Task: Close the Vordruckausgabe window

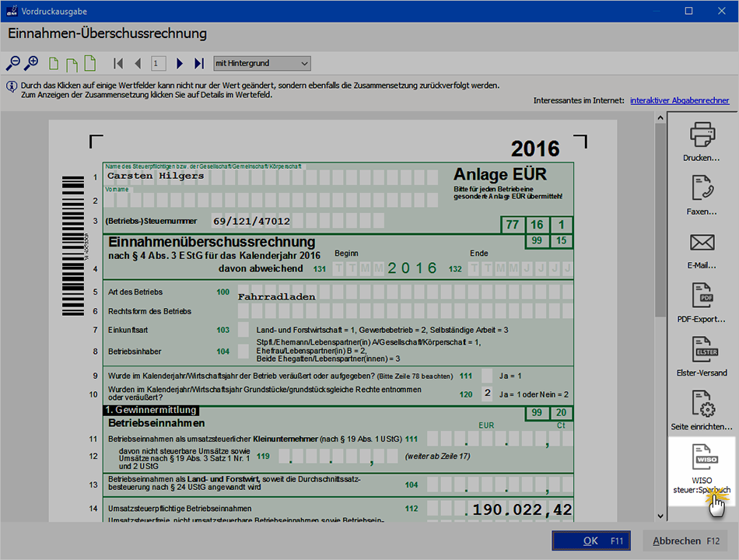Action: pyautogui.click(x=722, y=11)
